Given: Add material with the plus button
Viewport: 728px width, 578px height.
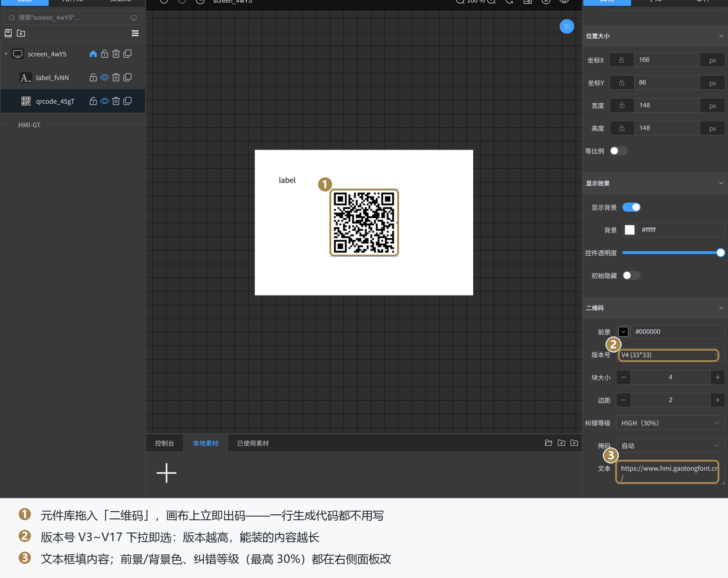Looking at the screenshot, I should point(167,473).
